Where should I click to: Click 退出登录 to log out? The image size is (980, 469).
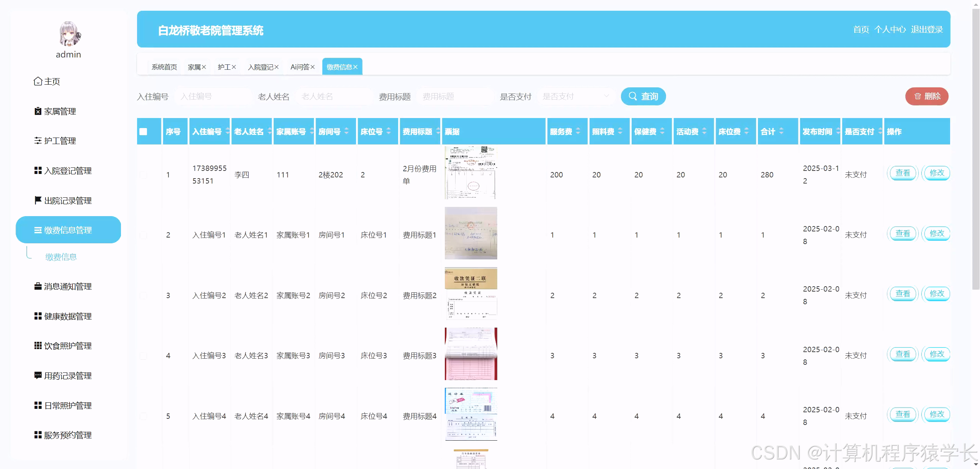[x=927, y=30]
